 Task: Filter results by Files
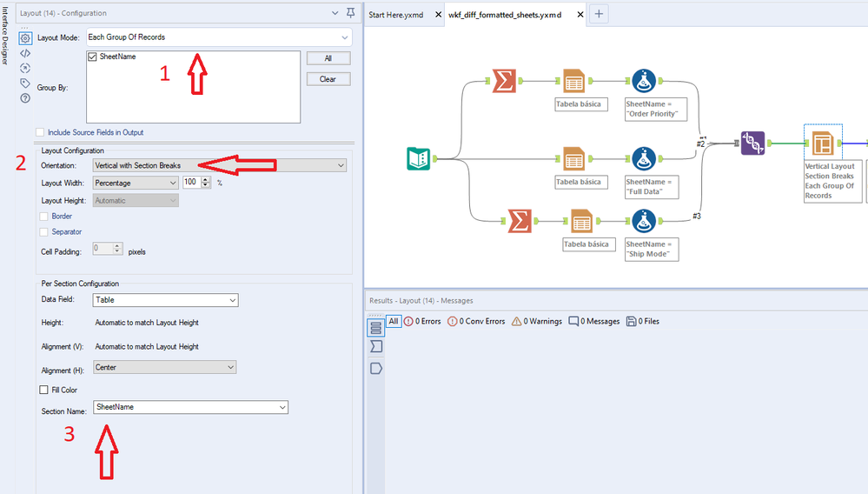643,321
